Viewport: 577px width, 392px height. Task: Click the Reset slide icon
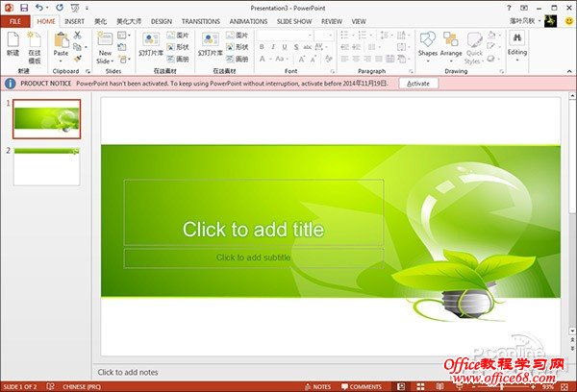(122, 47)
